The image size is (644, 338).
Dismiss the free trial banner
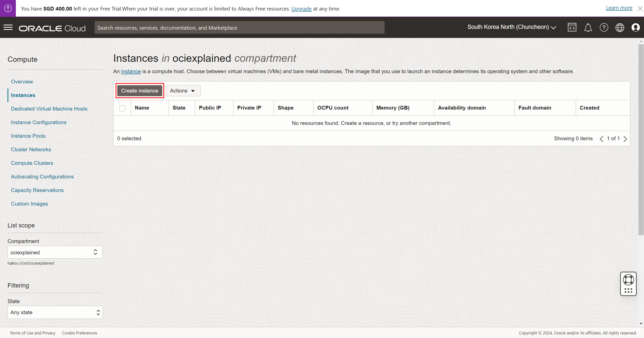640,9
